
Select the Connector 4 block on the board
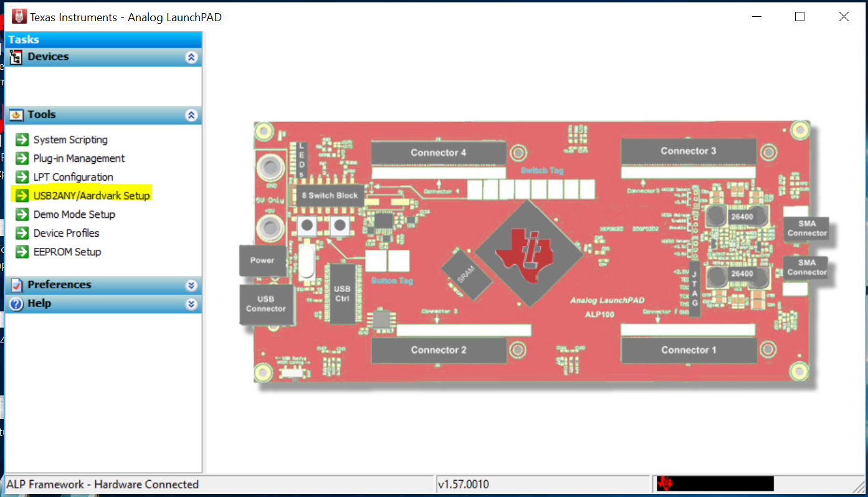[x=439, y=153]
